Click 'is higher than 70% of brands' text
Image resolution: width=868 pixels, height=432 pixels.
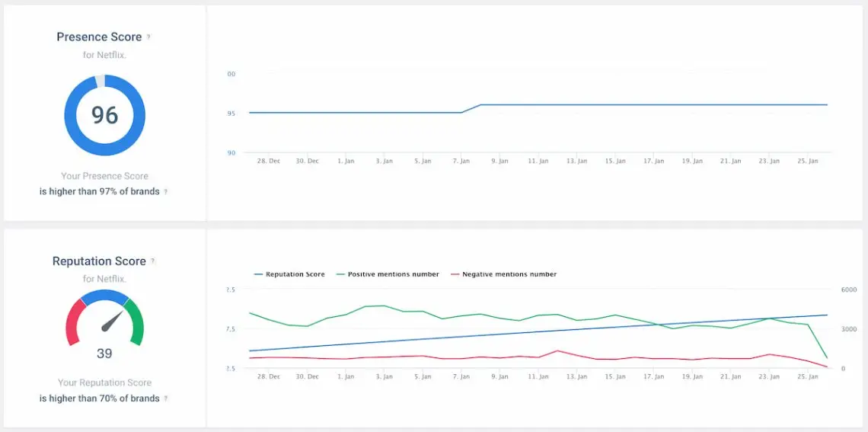pos(100,398)
